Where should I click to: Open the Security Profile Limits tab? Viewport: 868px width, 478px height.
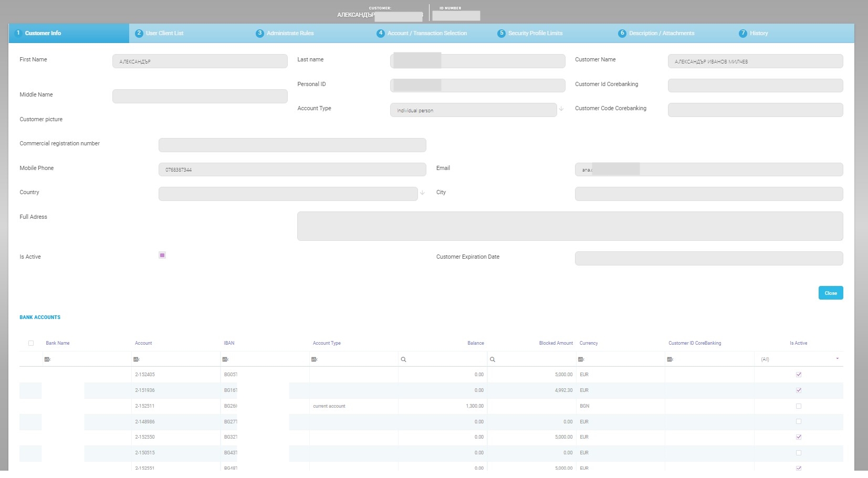pos(535,33)
